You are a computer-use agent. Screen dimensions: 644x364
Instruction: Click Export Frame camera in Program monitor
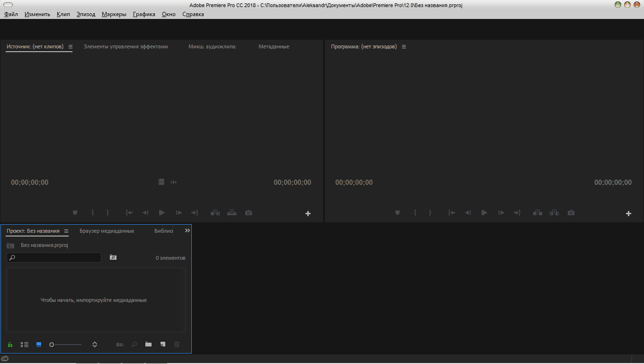(x=571, y=213)
